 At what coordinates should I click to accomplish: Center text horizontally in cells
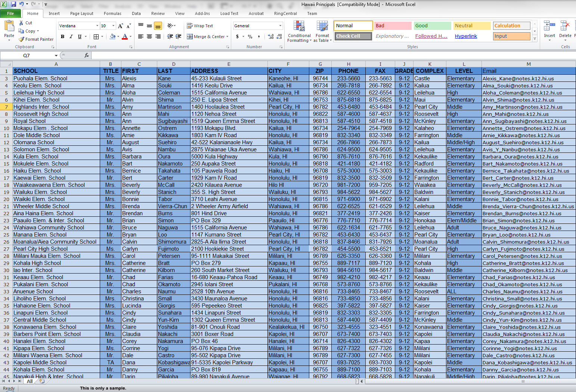149,37
